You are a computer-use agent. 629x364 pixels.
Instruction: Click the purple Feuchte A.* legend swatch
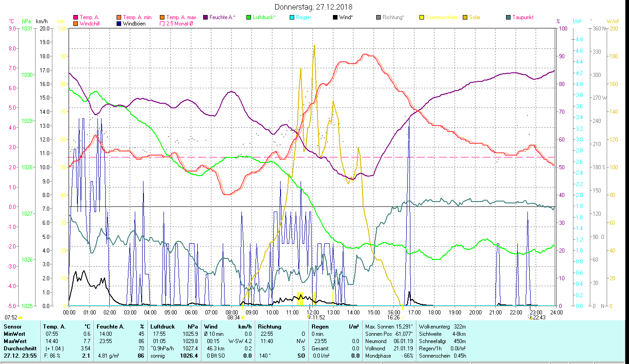205,17
